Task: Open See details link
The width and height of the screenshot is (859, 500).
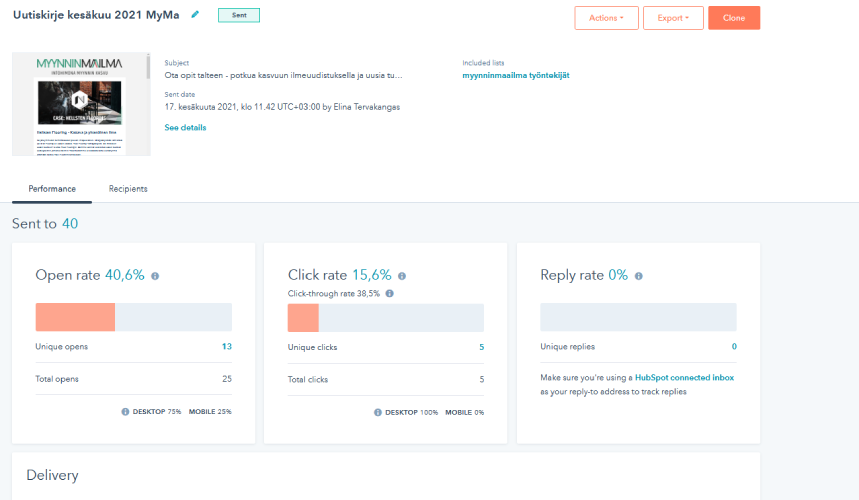Action: [185, 128]
